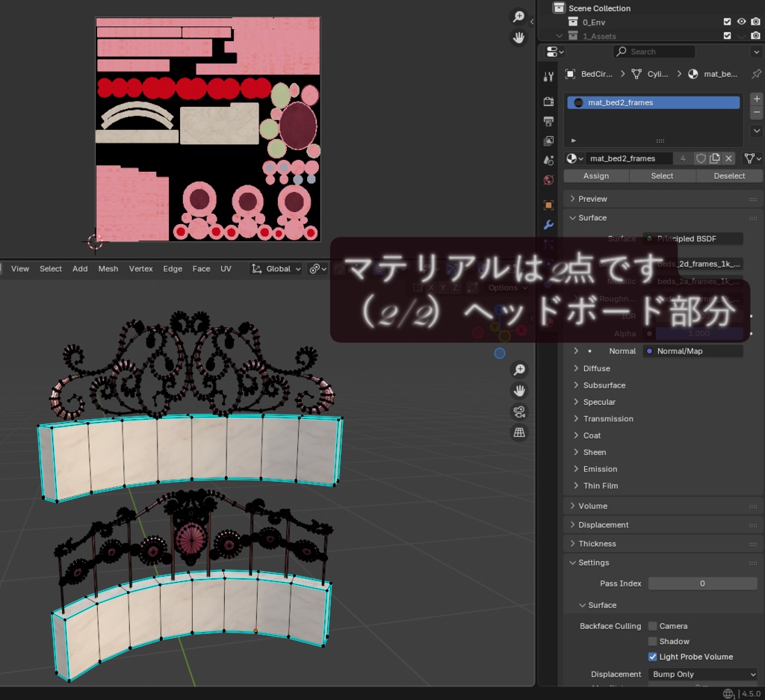765x700 pixels.
Task: Activate the viewport zoom magnifier icon
Action: tap(518, 369)
